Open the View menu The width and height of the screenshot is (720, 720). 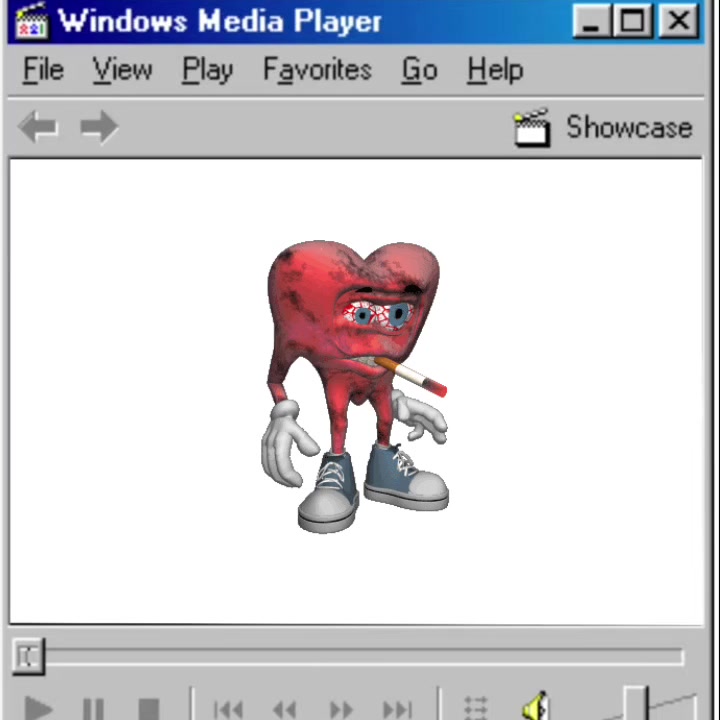[122, 70]
